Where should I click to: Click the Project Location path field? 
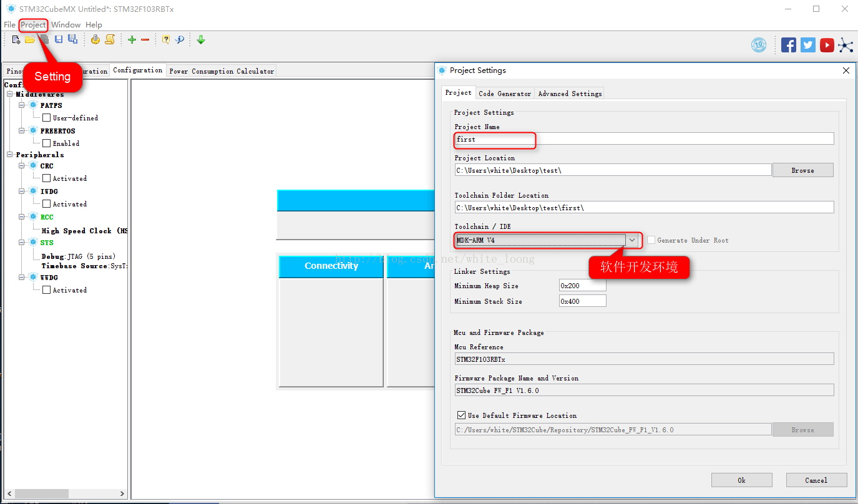613,170
